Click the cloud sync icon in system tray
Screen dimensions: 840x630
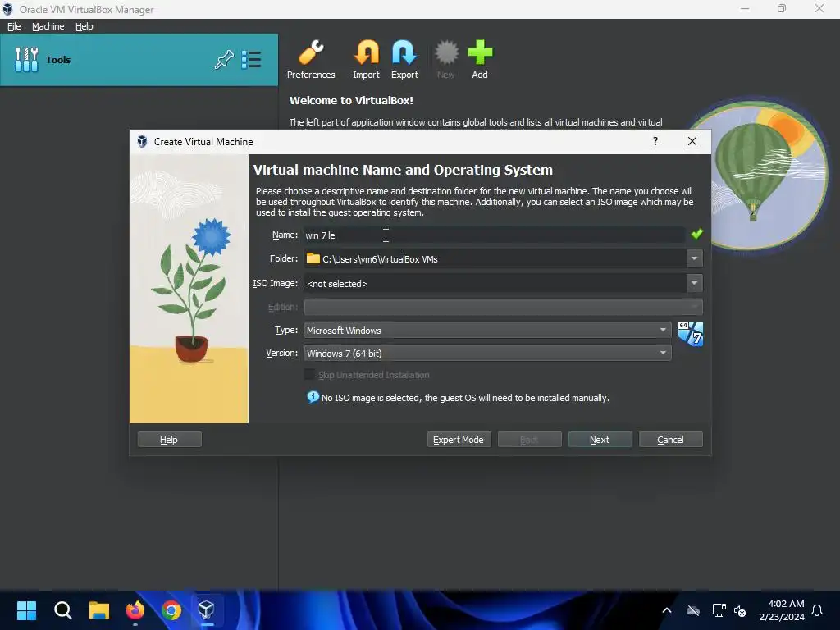(x=693, y=610)
